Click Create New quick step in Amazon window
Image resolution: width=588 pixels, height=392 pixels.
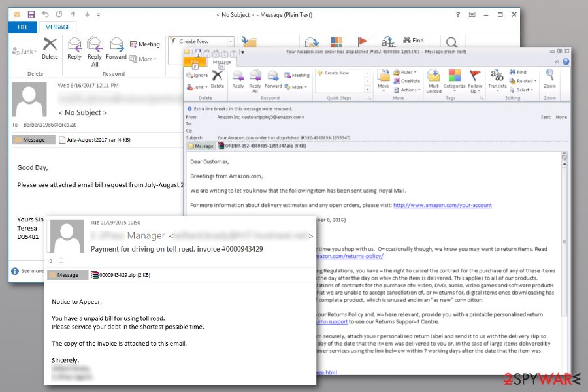click(x=333, y=73)
